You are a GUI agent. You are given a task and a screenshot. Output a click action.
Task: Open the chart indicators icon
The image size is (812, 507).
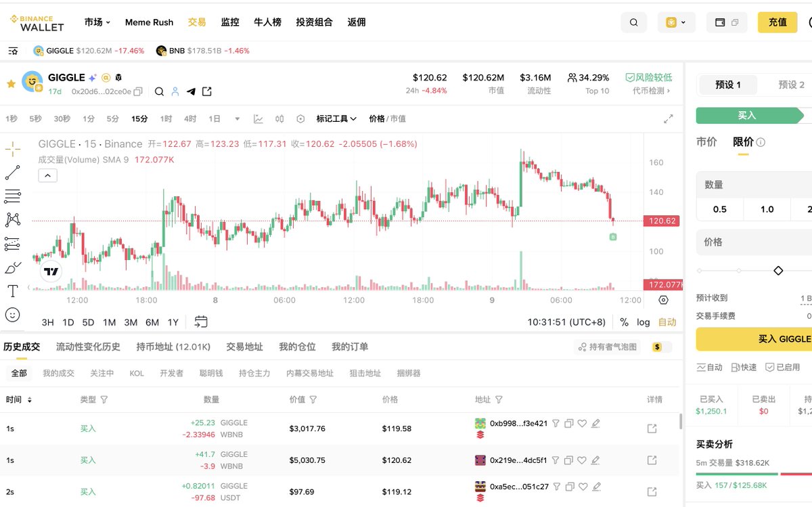tap(258, 118)
